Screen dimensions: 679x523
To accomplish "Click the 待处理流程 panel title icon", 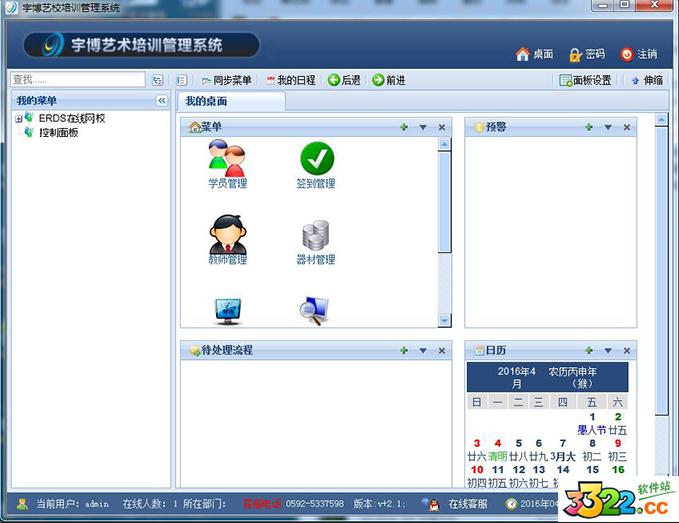I will point(195,351).
